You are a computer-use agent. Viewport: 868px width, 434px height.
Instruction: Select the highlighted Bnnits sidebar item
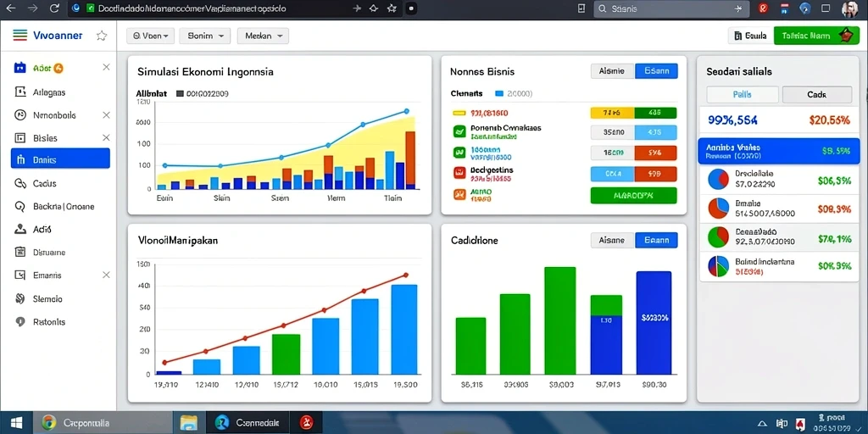pyautogui.click(x=60, y=159)
